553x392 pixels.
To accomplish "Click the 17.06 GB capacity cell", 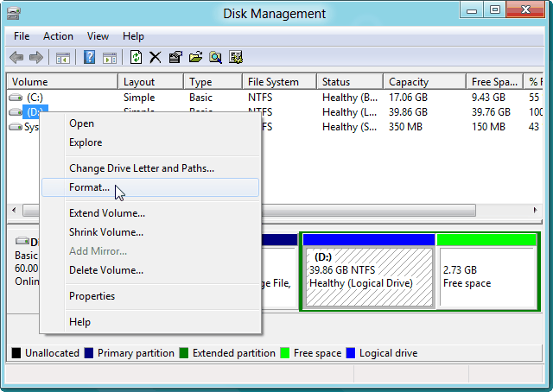I will (408, 98).
